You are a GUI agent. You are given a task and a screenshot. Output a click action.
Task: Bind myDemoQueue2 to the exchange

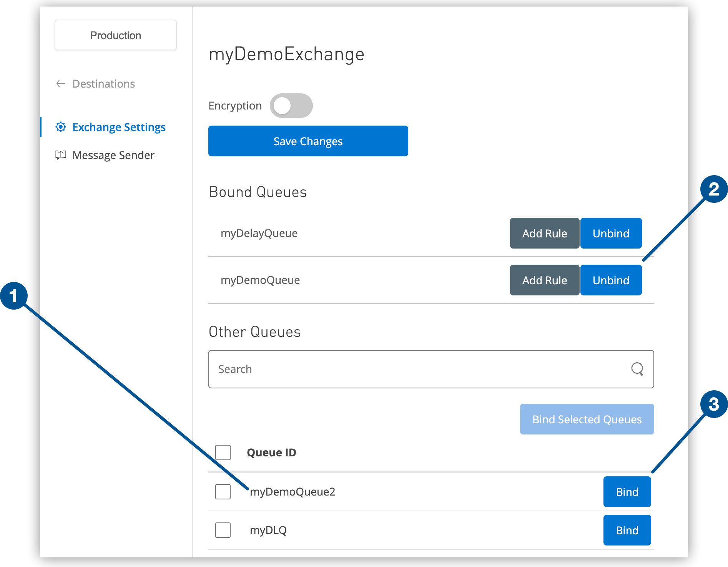coord(627,492)
